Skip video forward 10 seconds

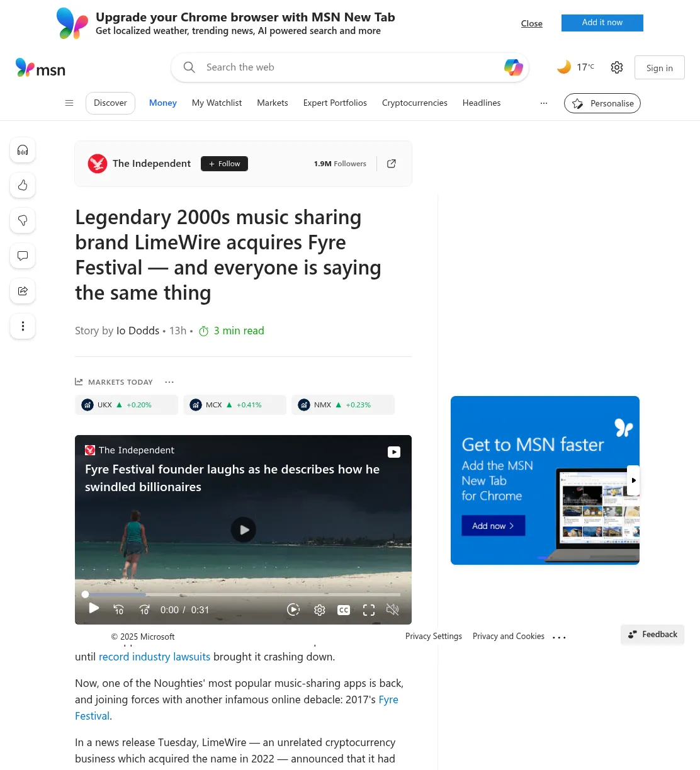(x=144, y=609)
